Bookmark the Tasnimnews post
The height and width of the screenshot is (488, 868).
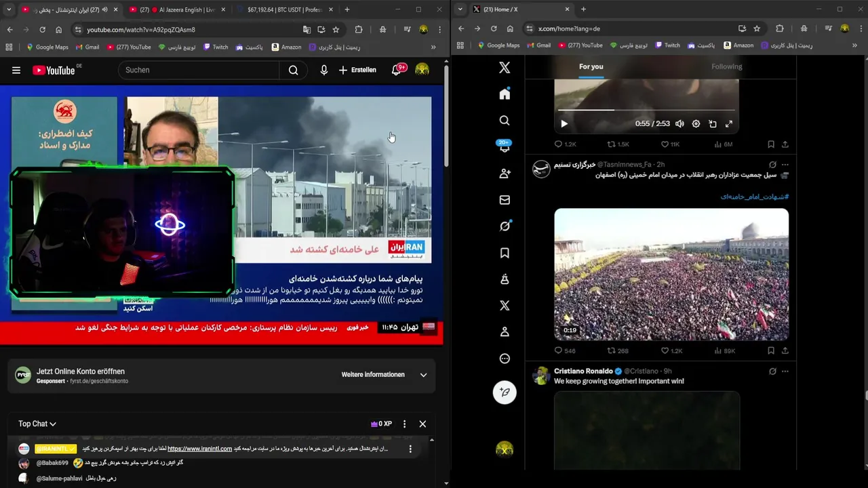[x=771, y=350]
